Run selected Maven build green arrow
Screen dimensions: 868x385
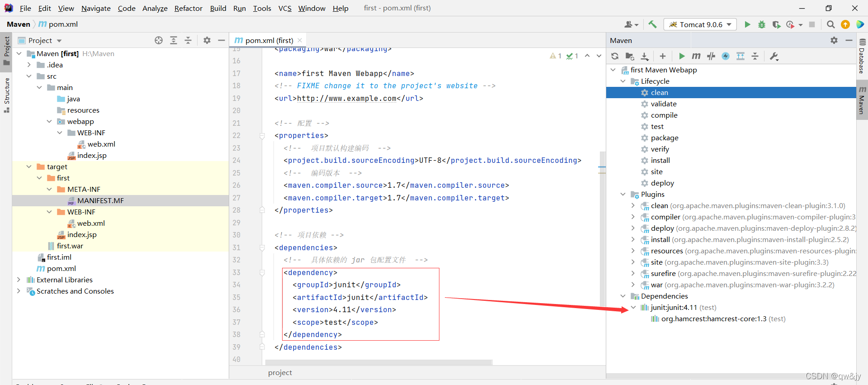682,56
